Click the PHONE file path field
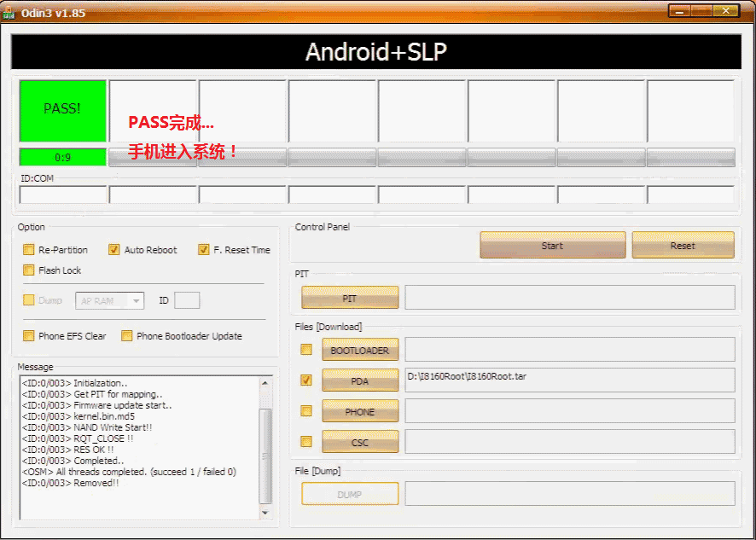The height and width of the screenshot is (540, 756). coord(570,411)
